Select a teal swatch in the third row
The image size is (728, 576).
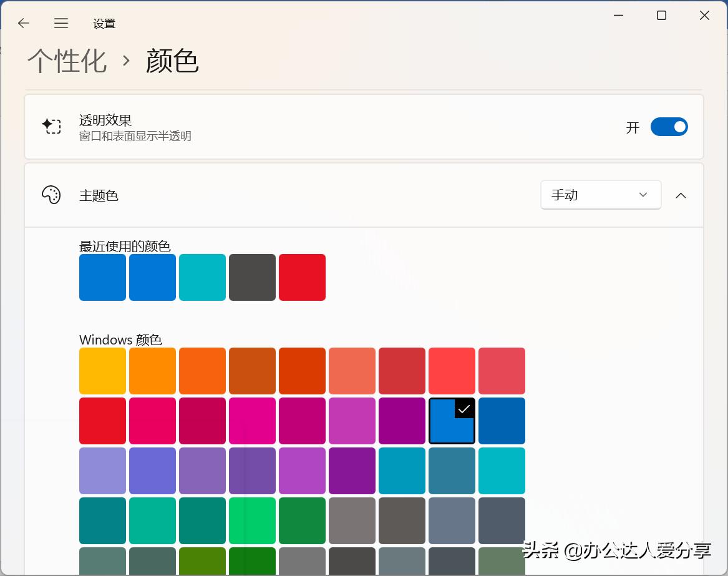coord(402,471)
